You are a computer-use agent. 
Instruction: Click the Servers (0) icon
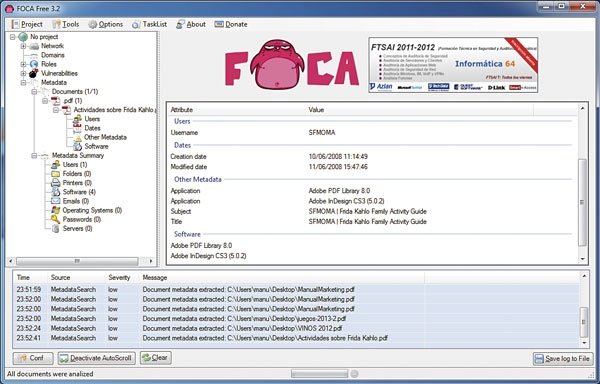point(56,229)
